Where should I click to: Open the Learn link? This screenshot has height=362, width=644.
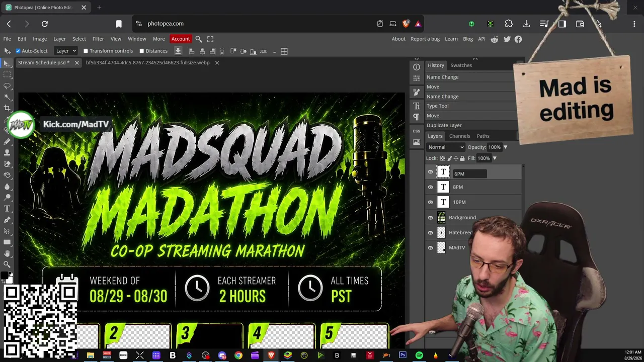[451, 39]
